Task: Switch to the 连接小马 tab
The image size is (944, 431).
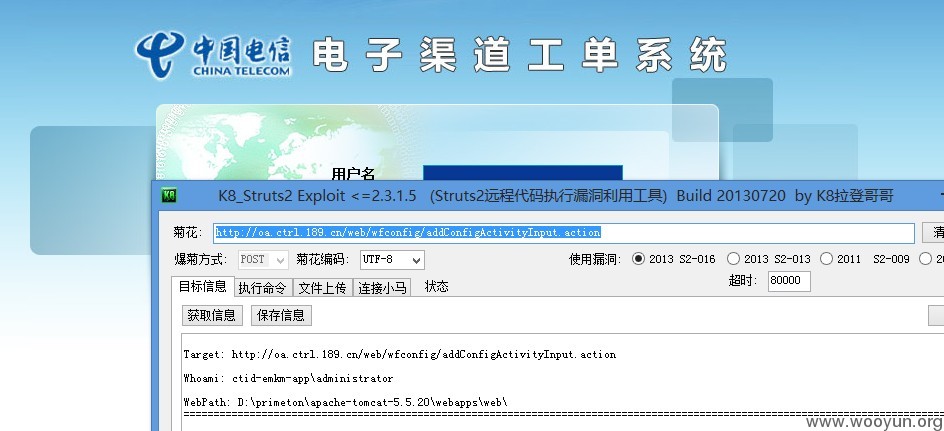Action: click(382, 288)
